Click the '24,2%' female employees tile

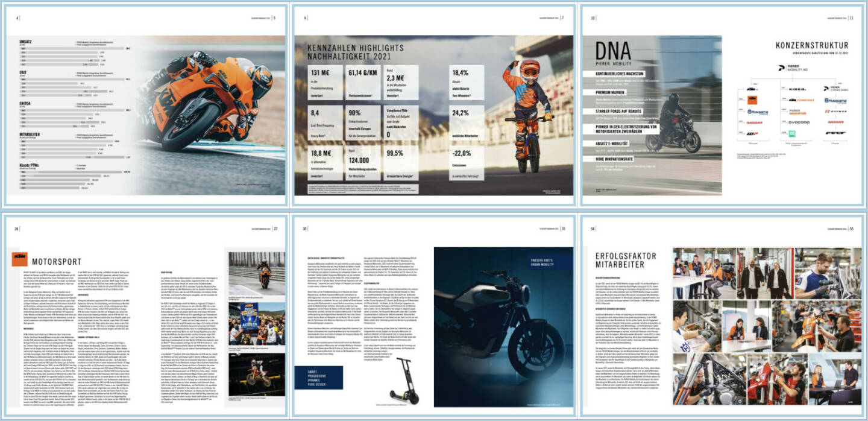466,124
